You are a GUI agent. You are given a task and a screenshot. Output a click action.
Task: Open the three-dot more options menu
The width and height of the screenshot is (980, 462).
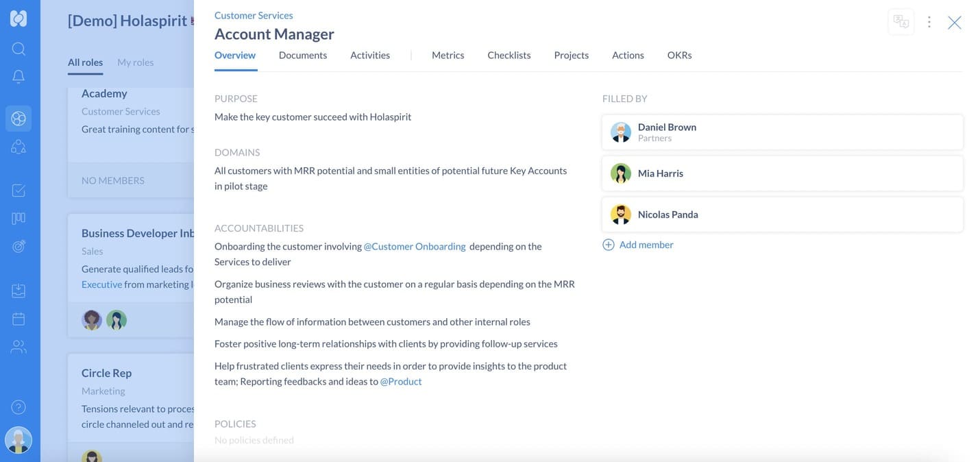tap(929, 22)
